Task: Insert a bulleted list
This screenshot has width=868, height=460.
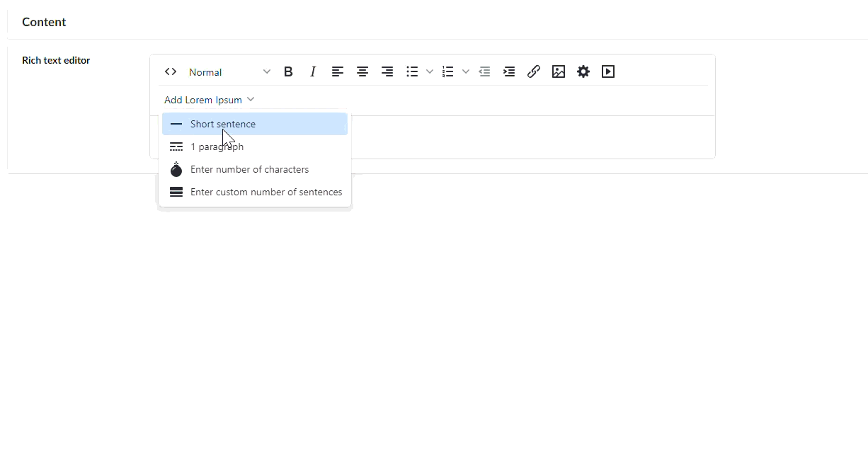Action: point(412,71)
